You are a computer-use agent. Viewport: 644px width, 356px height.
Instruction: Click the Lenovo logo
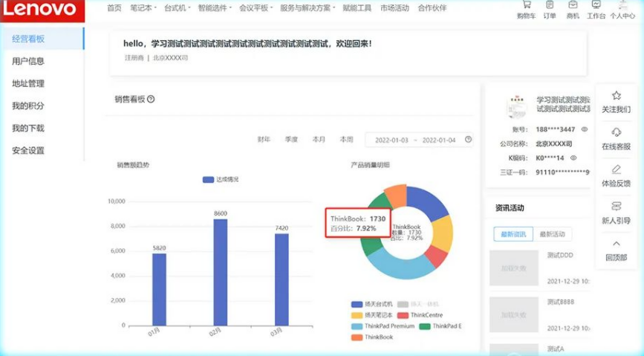[42, 10]
